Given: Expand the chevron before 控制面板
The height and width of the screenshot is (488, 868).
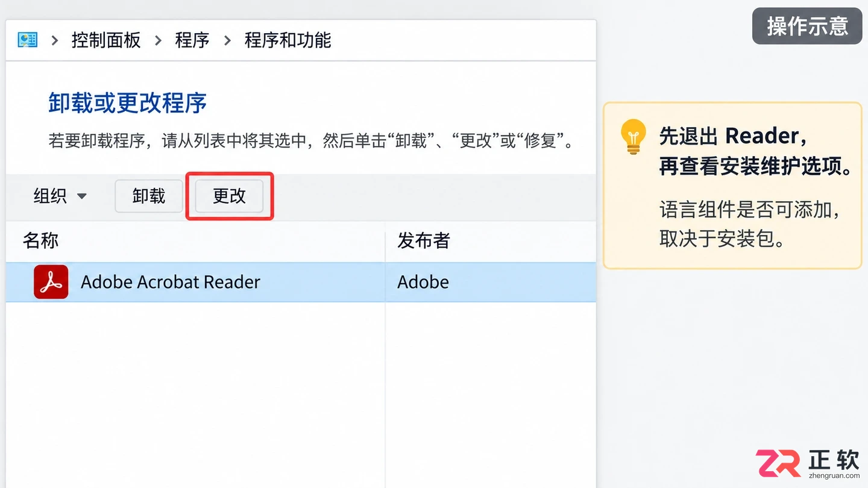Looking at the screenshot, I should tap(55, 40).
